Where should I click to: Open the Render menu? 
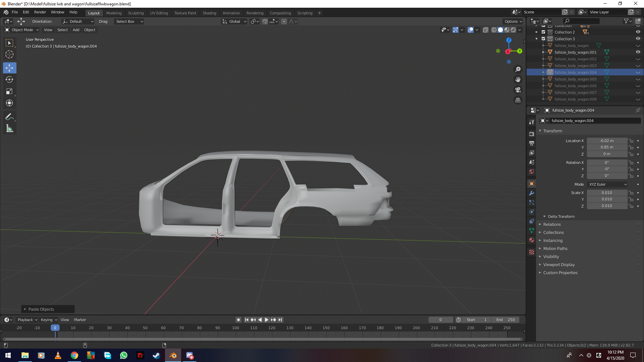40,12
